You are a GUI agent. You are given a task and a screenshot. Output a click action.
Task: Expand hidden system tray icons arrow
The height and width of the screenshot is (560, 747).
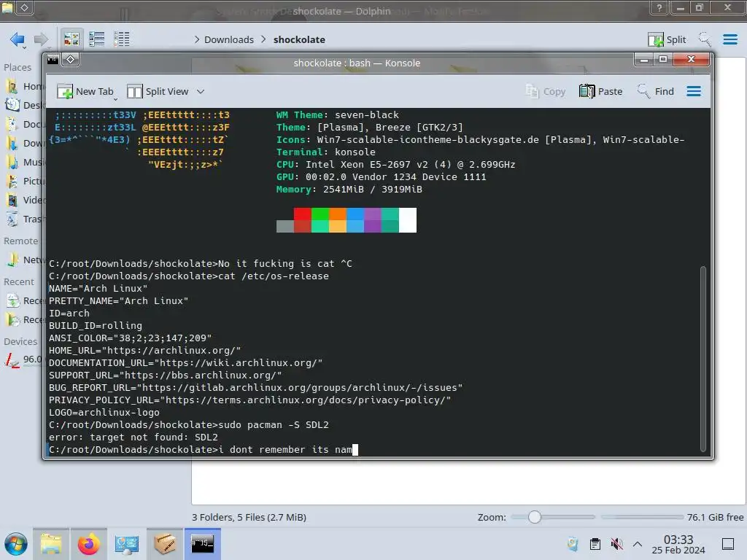click(x=638, y=544)
